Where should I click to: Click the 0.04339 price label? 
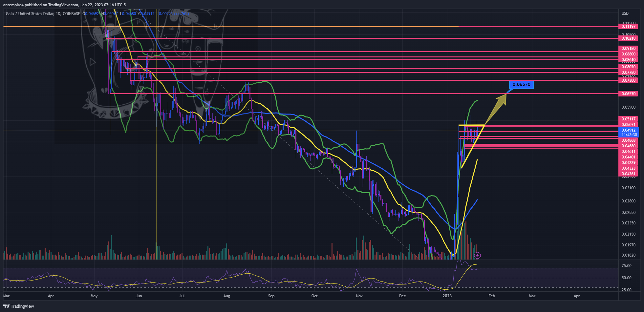(628, 163)
